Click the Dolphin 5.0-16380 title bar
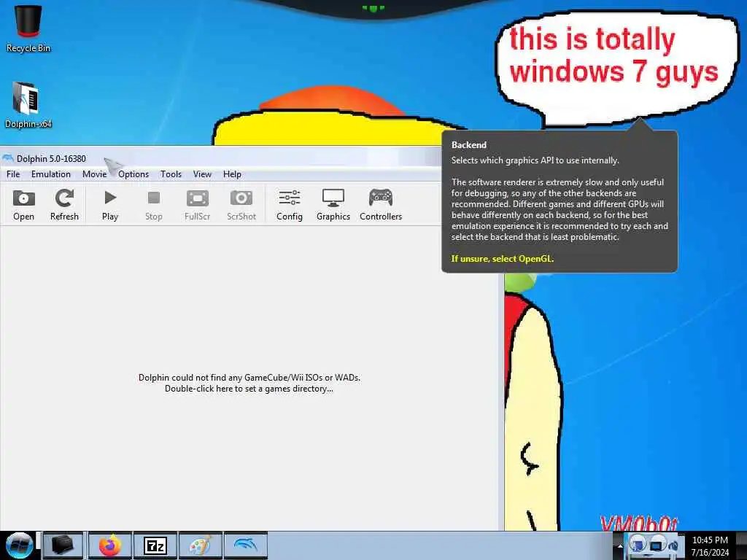 [x=220, y=158]
